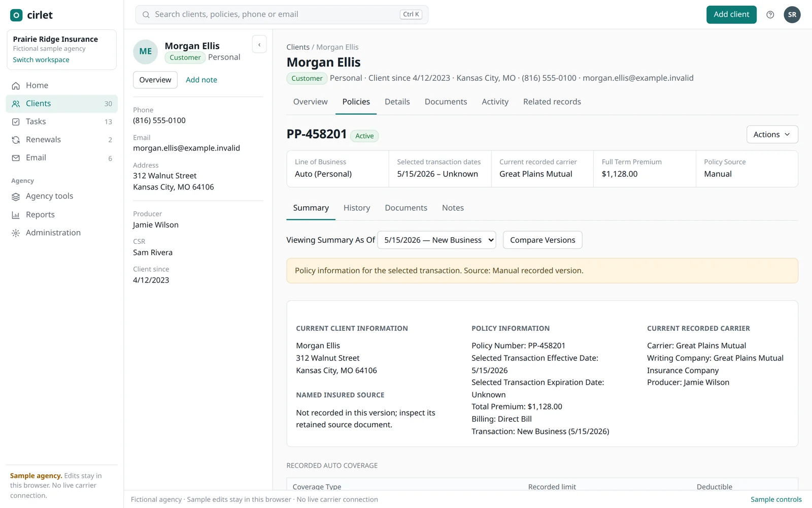This screenshot has height=508, width=812.
Task: Switch to the Details tab
Action: tap(397, 102)
